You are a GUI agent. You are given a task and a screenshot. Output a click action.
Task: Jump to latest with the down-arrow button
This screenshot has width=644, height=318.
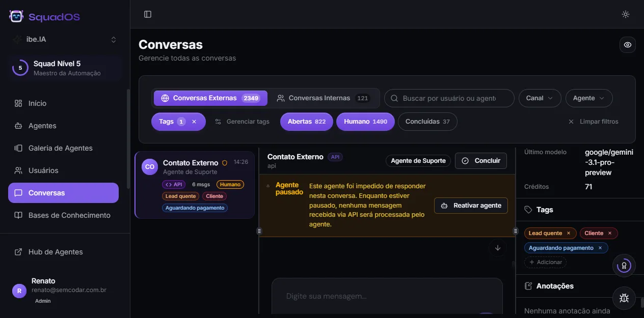point(498,248)
